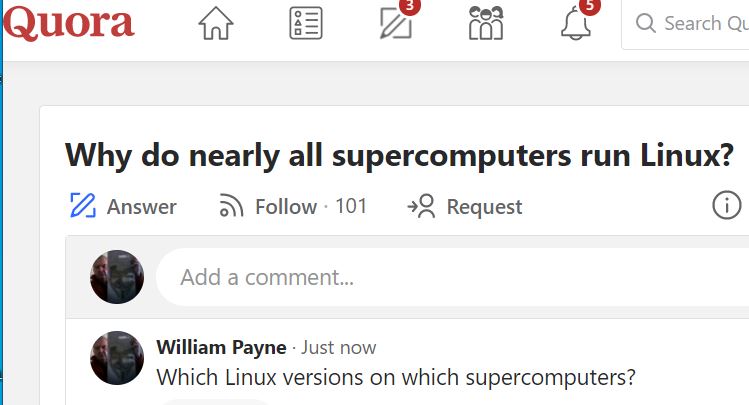Click the Search Quora input box
Viewport: 749px width, 405px height.
tap(685, 24)
